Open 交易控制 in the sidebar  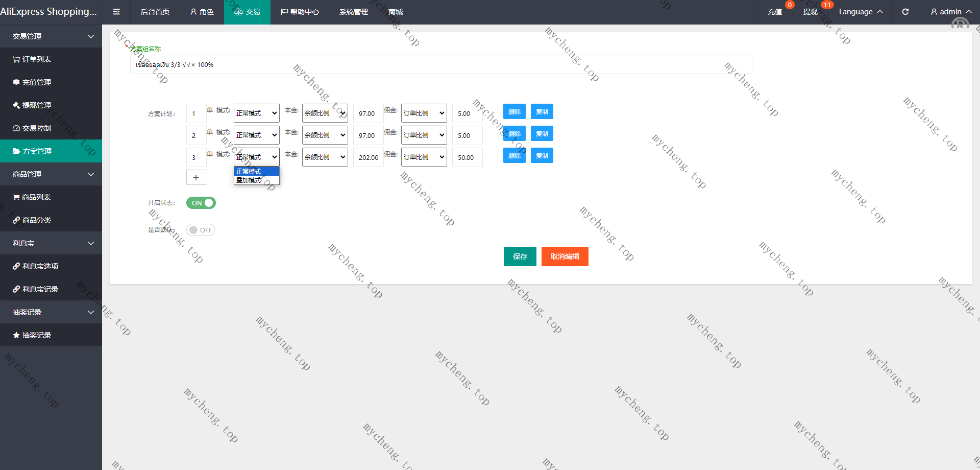coord(36,128)
